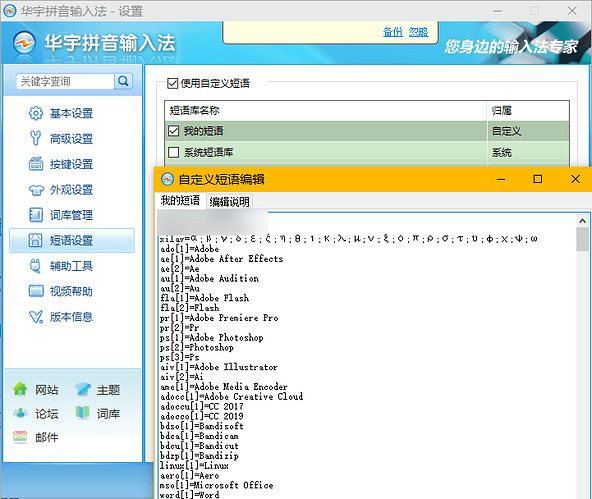
Task: Click the line 'aiv[1]=Adobe Illustrator'
Action: click(x=219, y=367)
